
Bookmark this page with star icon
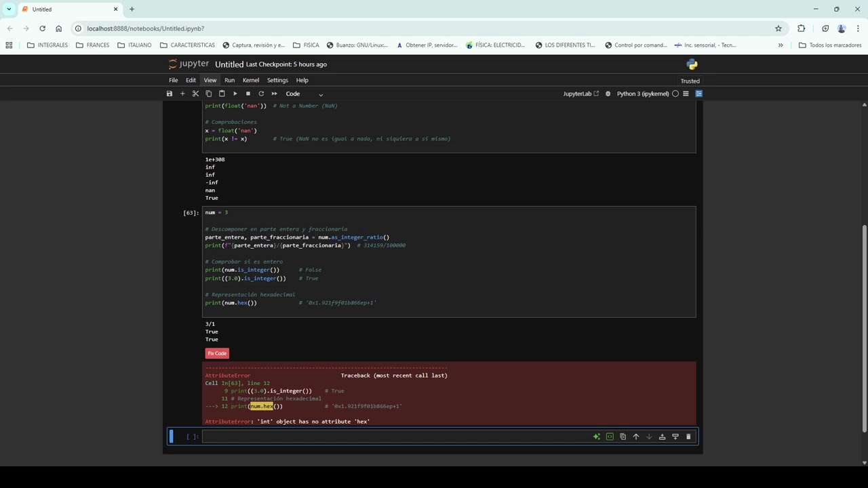(778, 28)
